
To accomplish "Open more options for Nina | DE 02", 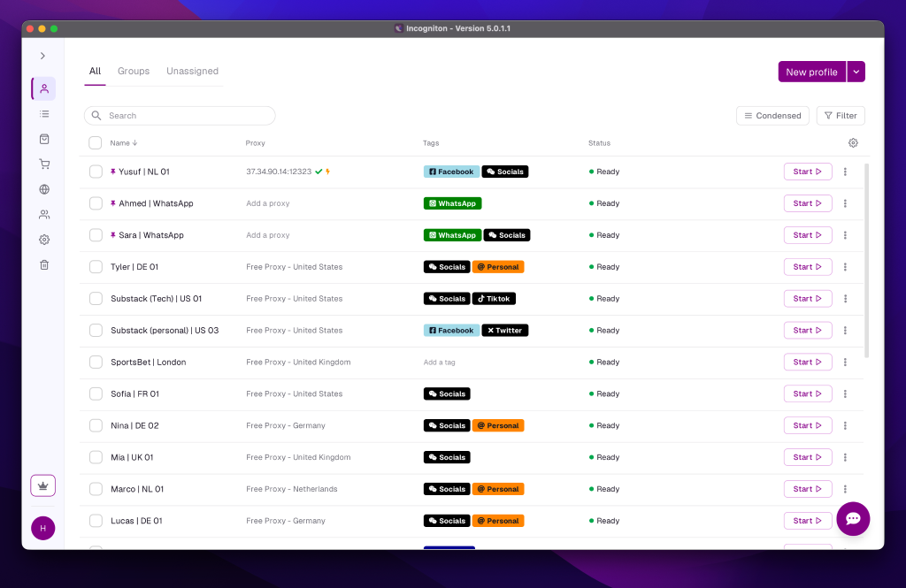I will (845, 425).
